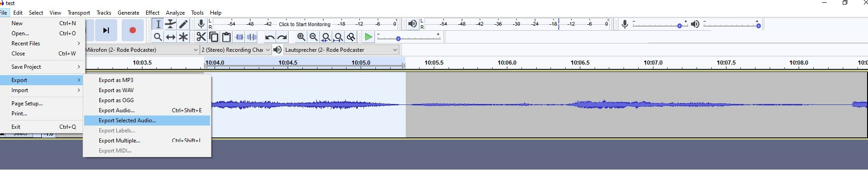Viewport: 868px width, 170px height.
Task: Select Export as MP3
Action: [147, 80]
